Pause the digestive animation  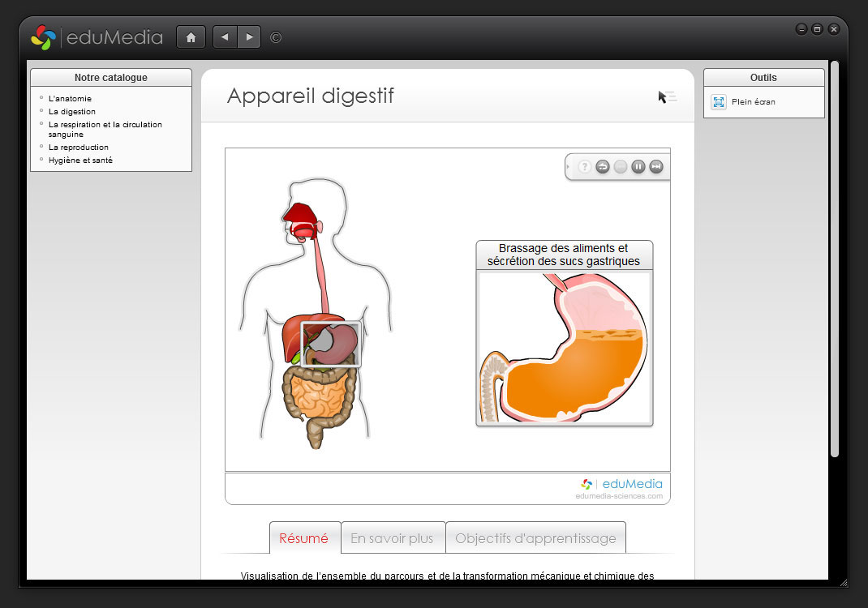coord(638,167)
